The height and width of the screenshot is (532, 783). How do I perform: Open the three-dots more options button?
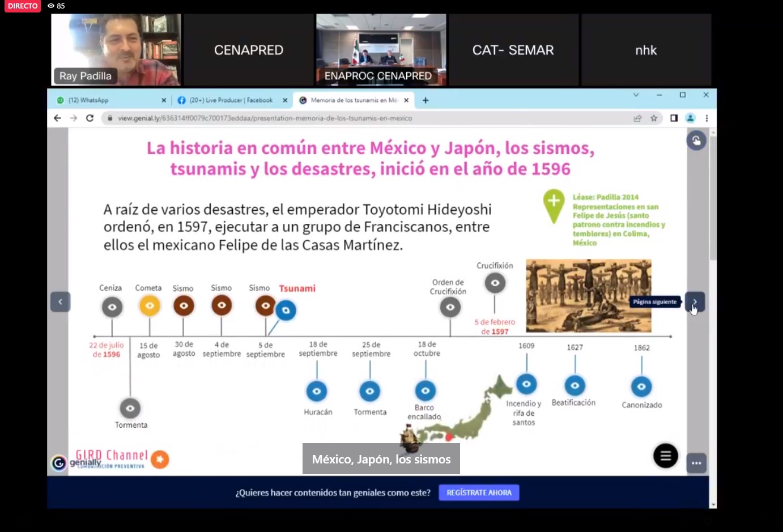696,463
